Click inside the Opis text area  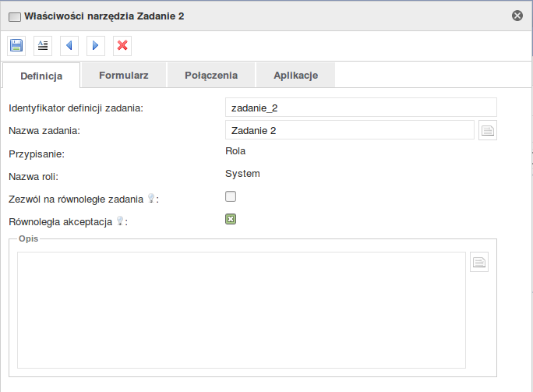[x=242, y=310]
